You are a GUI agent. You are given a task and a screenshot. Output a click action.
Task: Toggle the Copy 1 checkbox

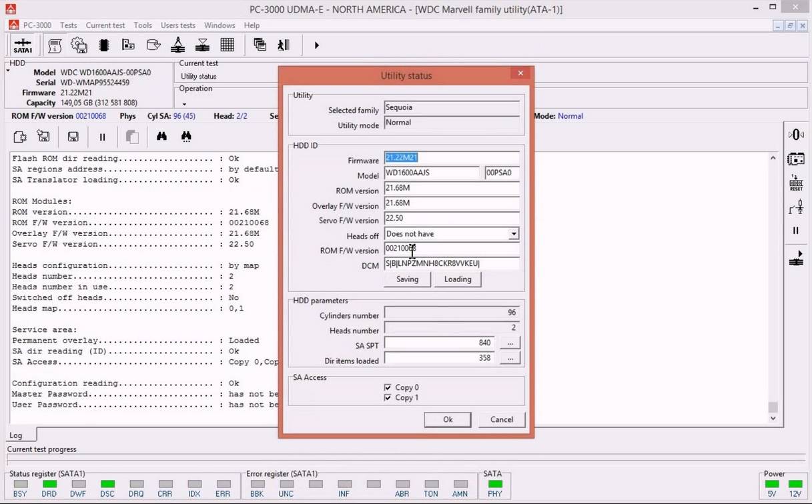(388, 398)
